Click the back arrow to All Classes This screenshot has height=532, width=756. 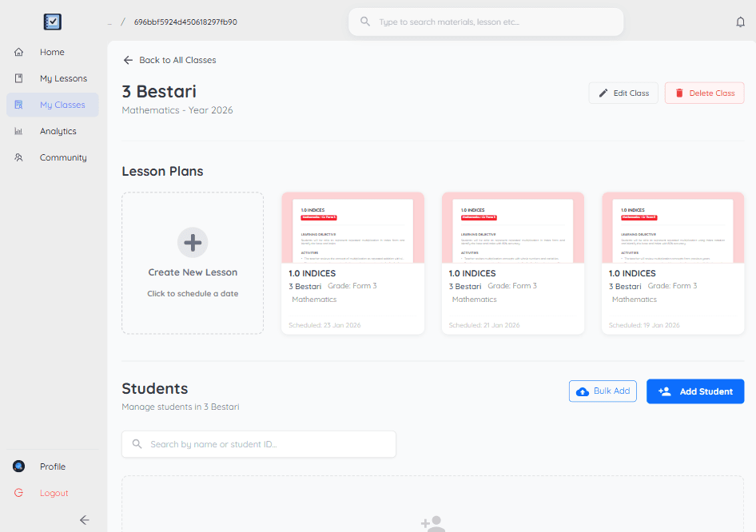(127, 59)
